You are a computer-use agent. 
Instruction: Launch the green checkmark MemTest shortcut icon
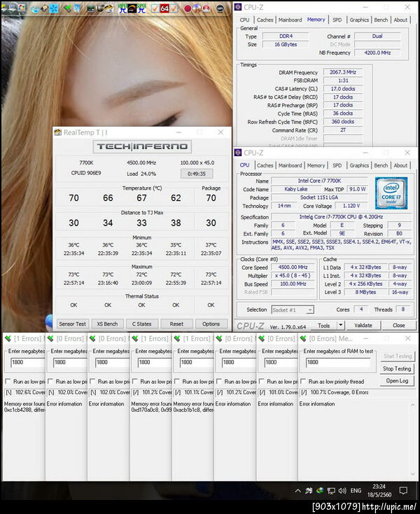(x=68, y=8)
